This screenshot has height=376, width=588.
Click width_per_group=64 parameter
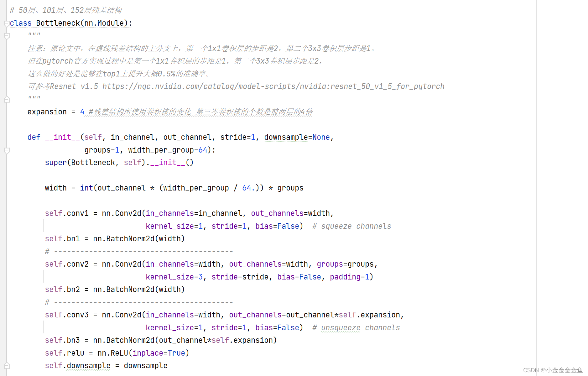(168, 150)
